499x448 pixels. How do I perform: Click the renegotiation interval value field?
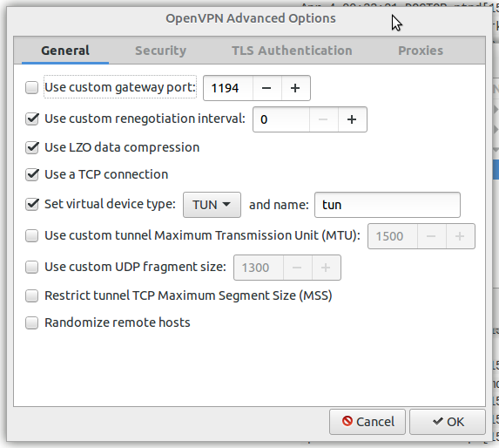(x=281, y=119)
